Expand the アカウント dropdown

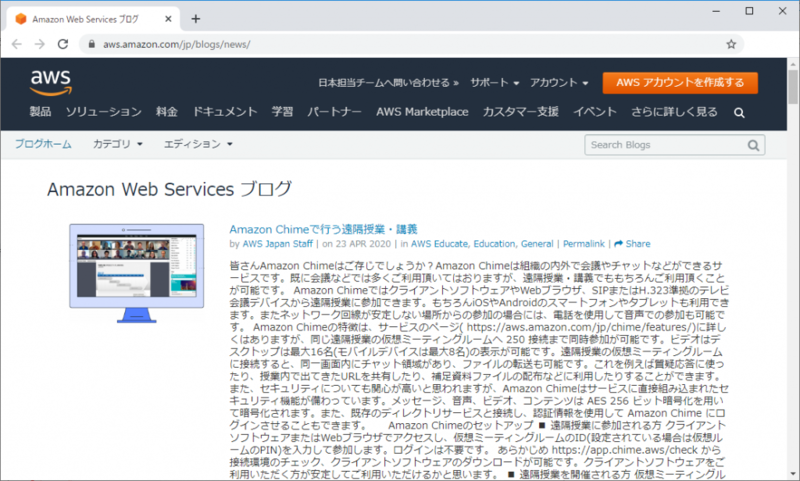point(559,83)
